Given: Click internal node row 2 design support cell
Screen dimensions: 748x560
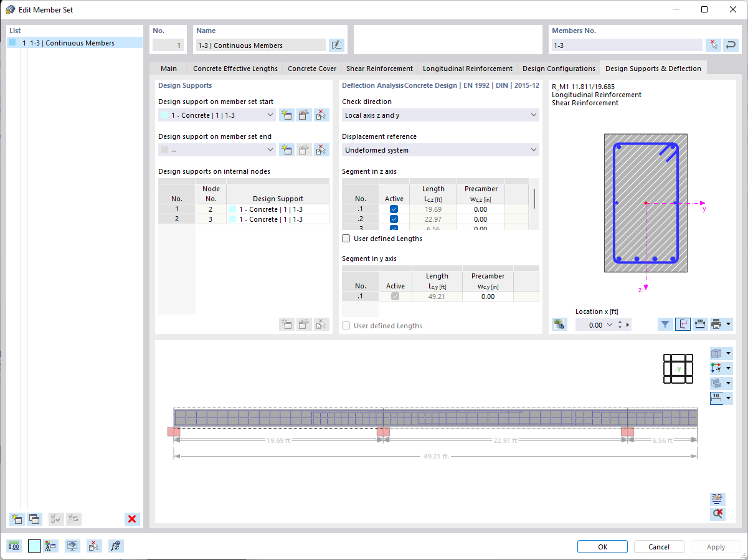Looking at the screenshot, I should [278, 219].
